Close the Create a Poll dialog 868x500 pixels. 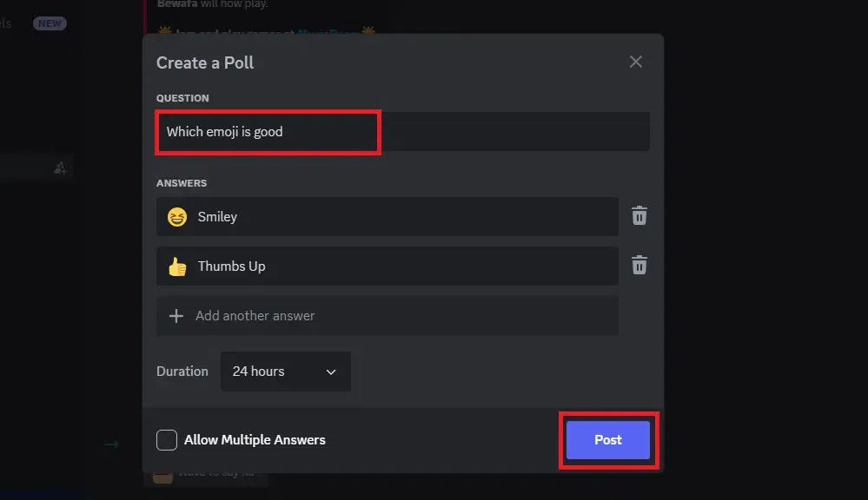[x=636, y=62]
